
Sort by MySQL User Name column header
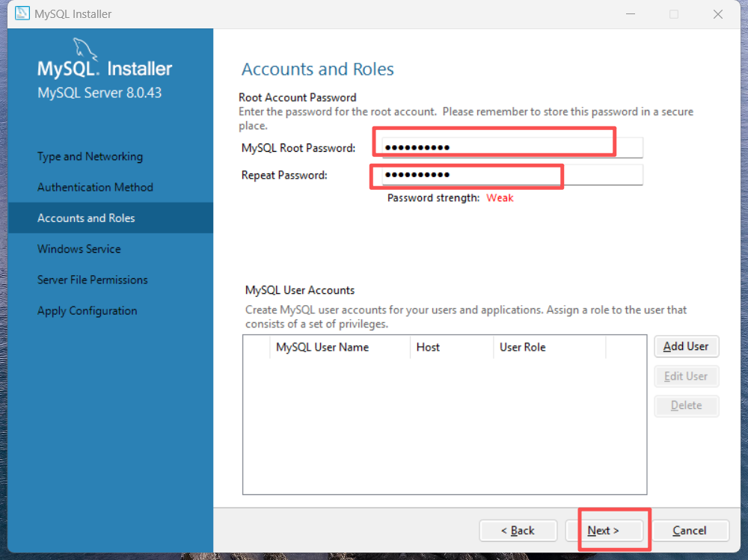(x=340, y=347)
